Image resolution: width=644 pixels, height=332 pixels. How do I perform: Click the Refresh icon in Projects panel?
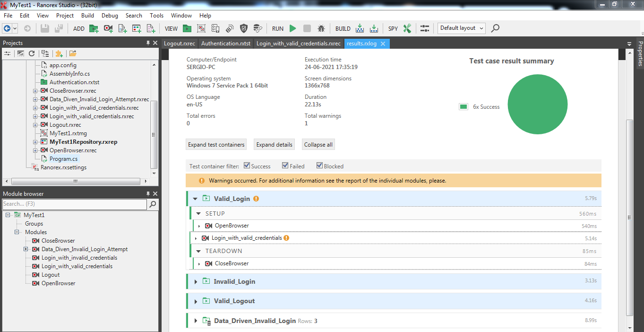coord(32,53)
